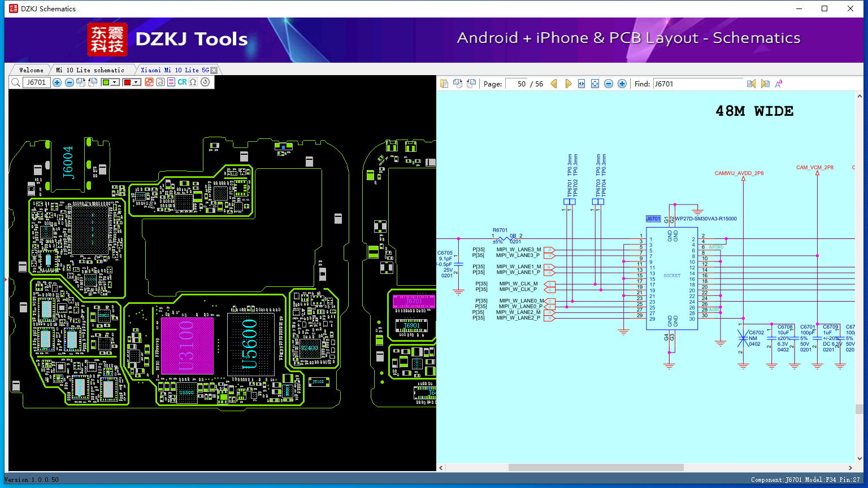Close the Xiaomi Mi 10 Lite 5G tab
This screenshot has height=488, width=868.
[x=214, y=71]
